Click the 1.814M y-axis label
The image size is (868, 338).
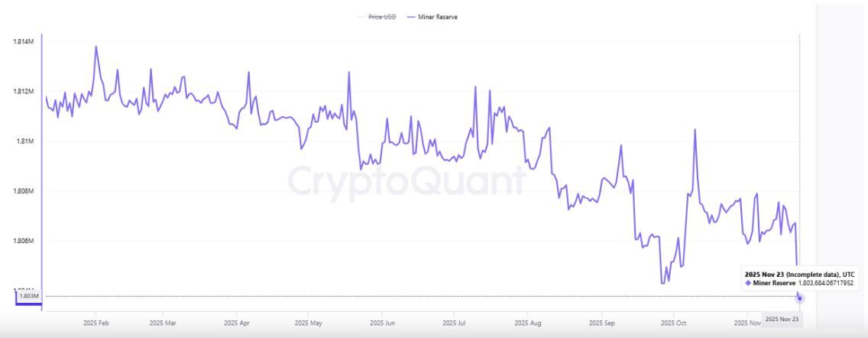click(x=24, y=41)
